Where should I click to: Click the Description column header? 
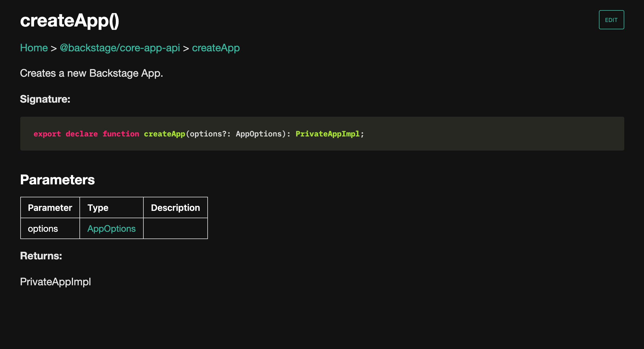(176, 208)
